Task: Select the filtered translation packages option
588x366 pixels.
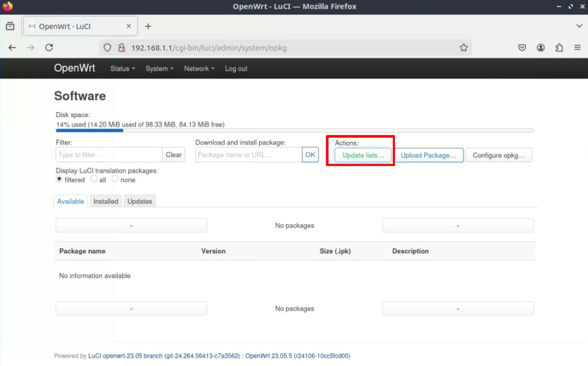Action: tap(59, 179)
